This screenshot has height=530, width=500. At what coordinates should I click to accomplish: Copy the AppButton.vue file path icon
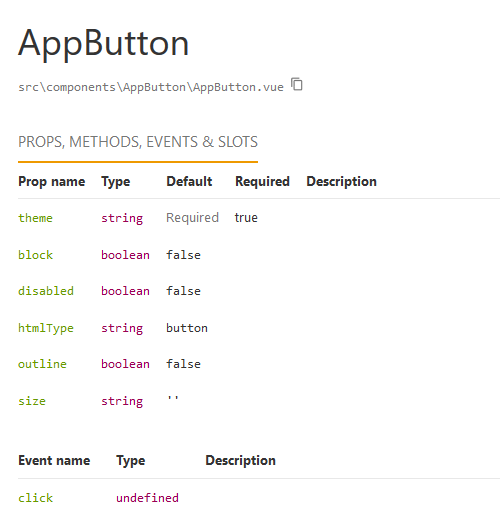[x=297, y=84]
